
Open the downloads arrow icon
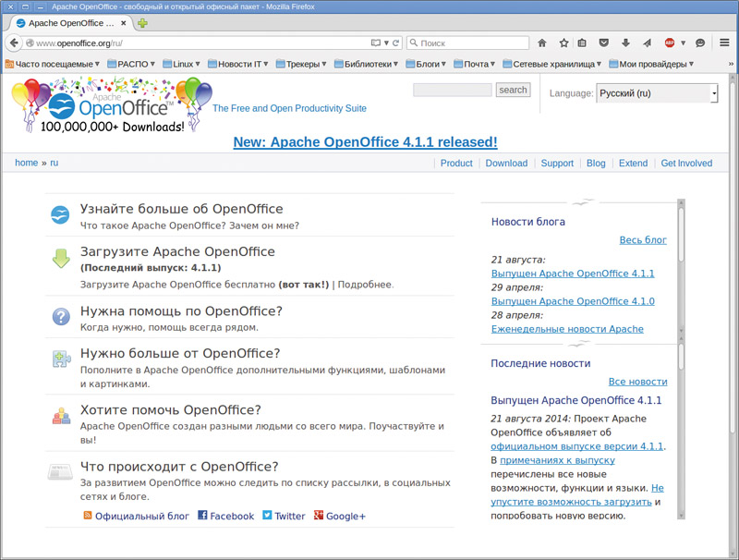pyautogui.click(x=625, y=43)
